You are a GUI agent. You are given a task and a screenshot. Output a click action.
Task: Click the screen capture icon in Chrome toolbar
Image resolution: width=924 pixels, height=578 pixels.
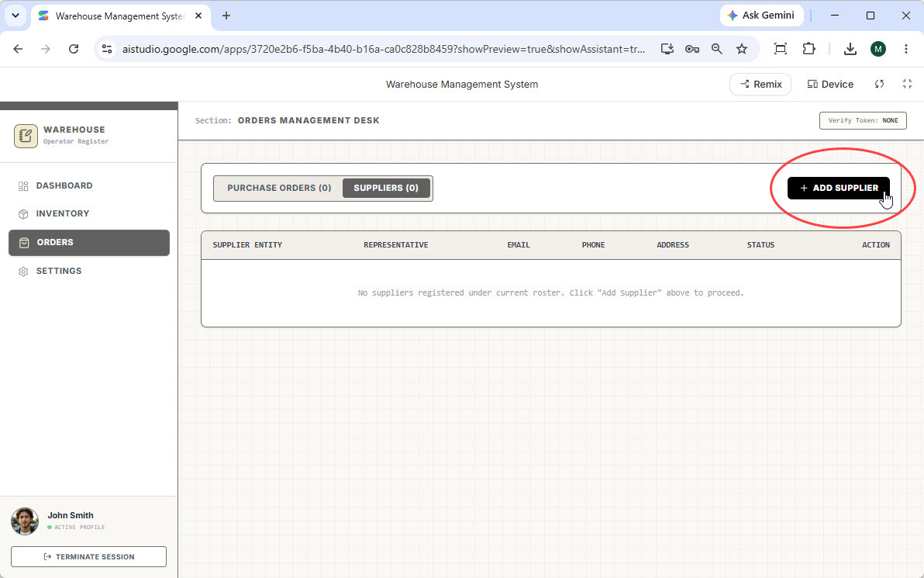coord(781,49)
